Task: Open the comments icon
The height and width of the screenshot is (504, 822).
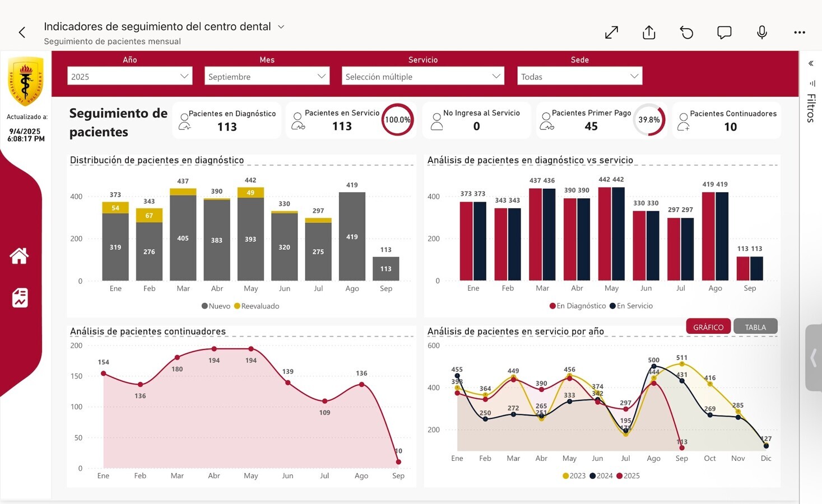Action: tap(724, 32)
